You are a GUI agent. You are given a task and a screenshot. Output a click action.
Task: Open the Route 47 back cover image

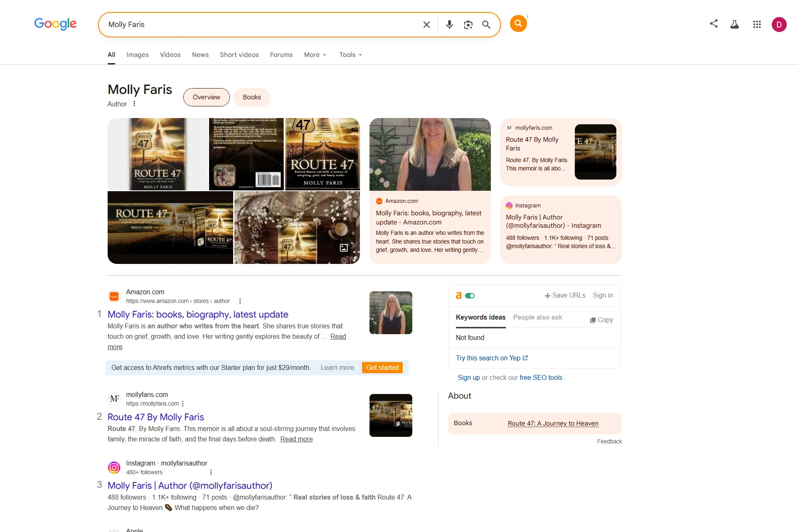pyautogui.click(x=246, y=154)
